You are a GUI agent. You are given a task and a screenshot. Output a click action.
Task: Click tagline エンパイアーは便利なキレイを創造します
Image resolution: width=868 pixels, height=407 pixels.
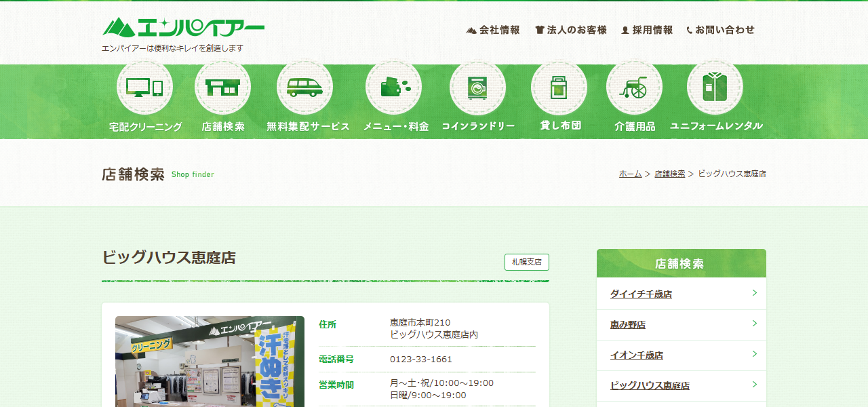[x=172, y=48]
